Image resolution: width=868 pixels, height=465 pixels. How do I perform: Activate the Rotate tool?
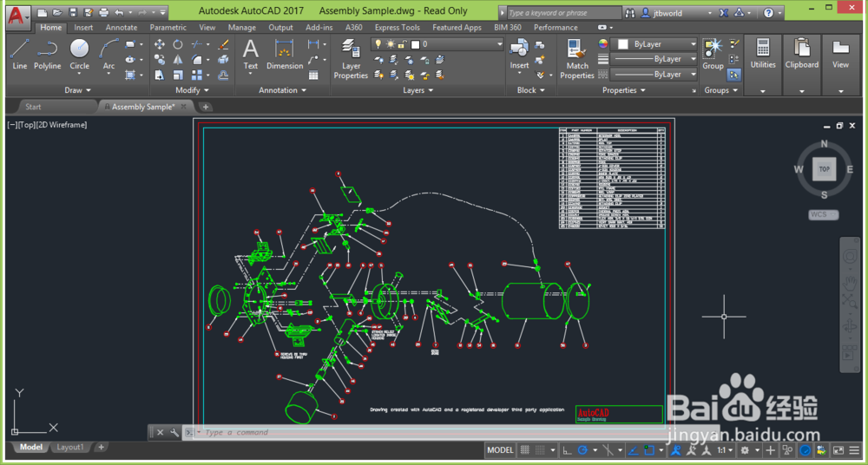(178, 44)
